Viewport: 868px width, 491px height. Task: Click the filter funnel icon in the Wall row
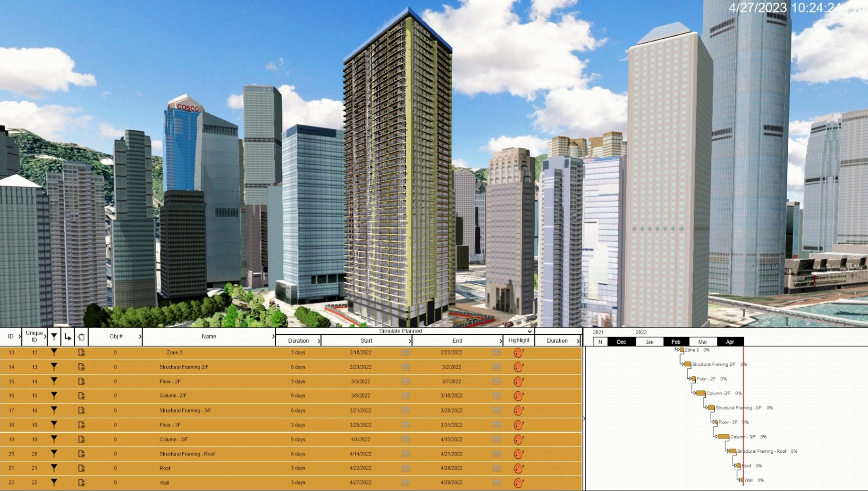[x=54, y=483]
